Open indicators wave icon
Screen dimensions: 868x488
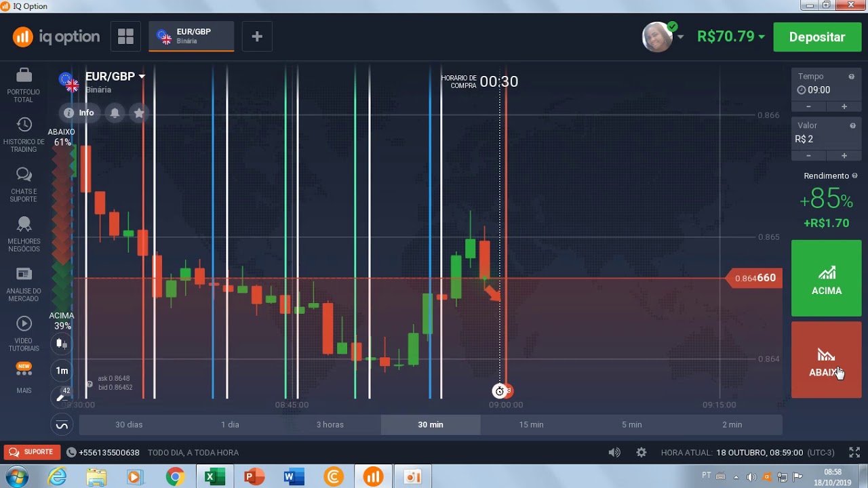coord(62,426)
